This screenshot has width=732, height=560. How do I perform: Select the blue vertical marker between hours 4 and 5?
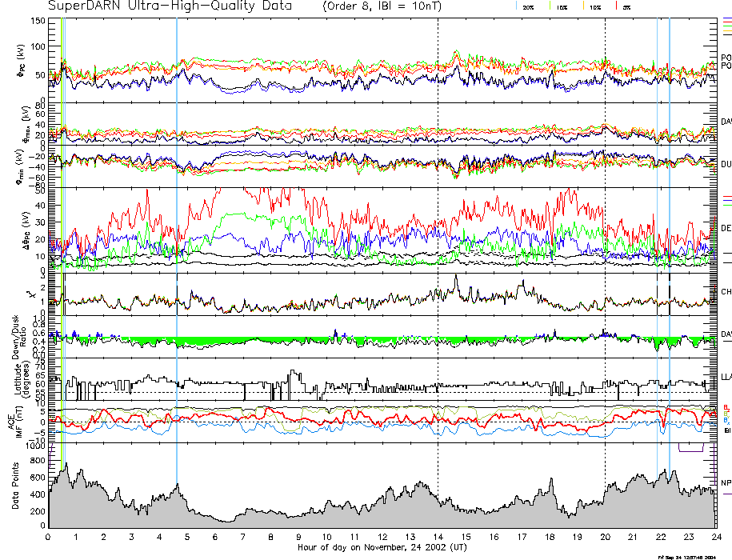click(x=177, y=240)
